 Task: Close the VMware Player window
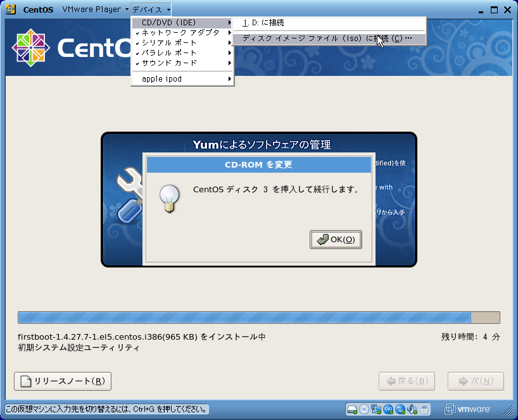(x=508, y=10)
